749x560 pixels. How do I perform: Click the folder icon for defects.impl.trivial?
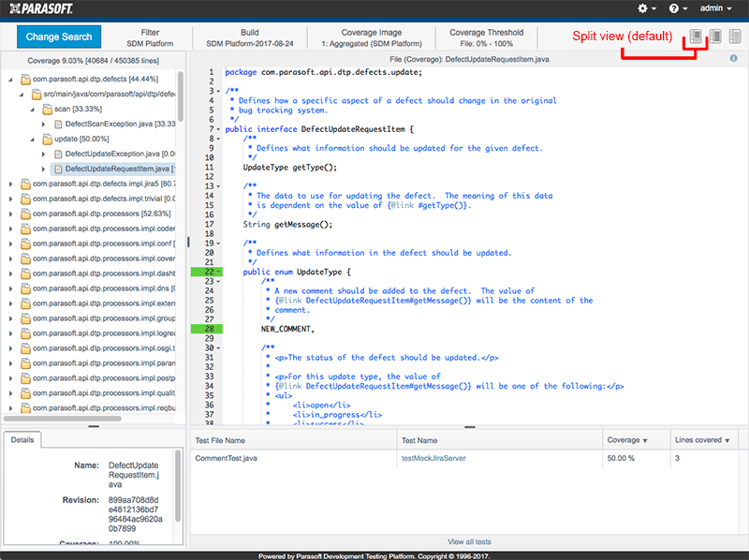25,199
